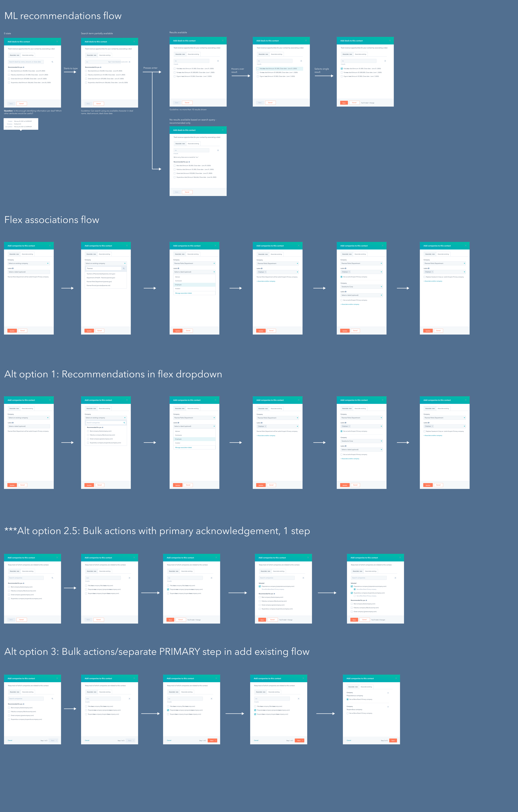Viewport: 518px width, 812px height.
Task: Clear search via X beside 'Type 1 more character'
Action: point(129,62)
